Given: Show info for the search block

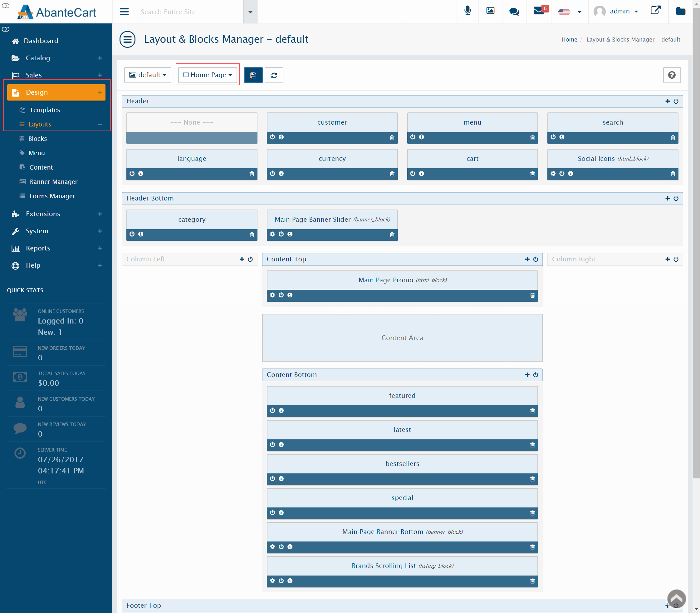Looking at the screenshot, I should 562,137.
